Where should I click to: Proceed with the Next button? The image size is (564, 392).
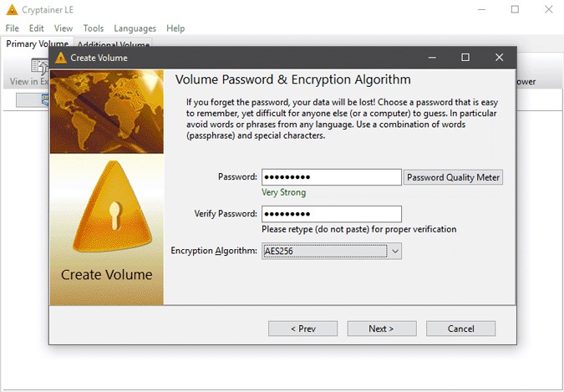[382, 328]
